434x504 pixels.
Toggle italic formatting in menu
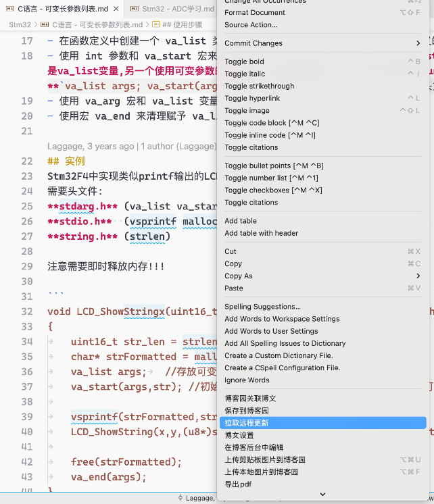[x=322, y=74]
